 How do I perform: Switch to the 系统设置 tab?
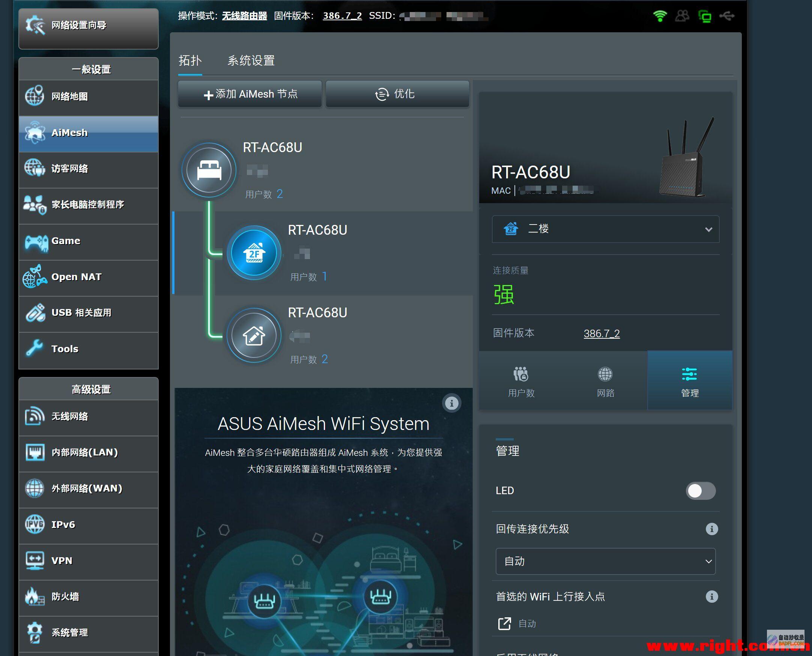251,61
